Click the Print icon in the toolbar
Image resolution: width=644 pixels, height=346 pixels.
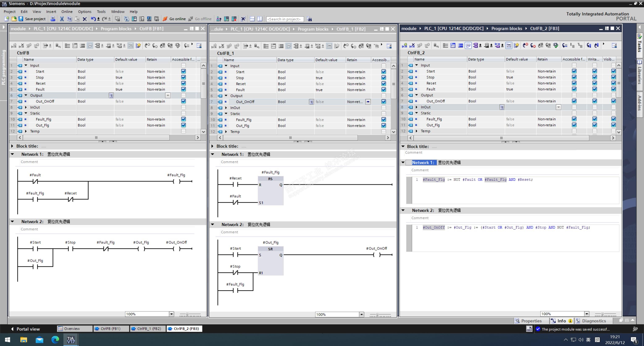53,19
